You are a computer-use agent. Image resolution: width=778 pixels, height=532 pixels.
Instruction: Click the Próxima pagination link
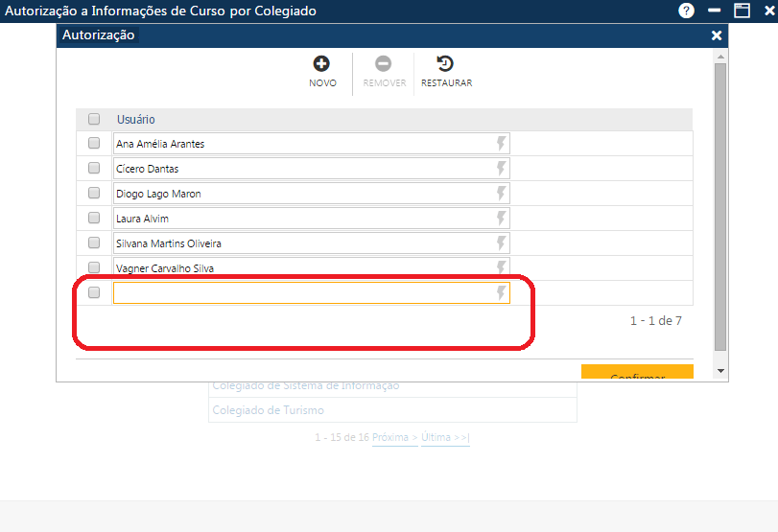(x=394, y=437)
